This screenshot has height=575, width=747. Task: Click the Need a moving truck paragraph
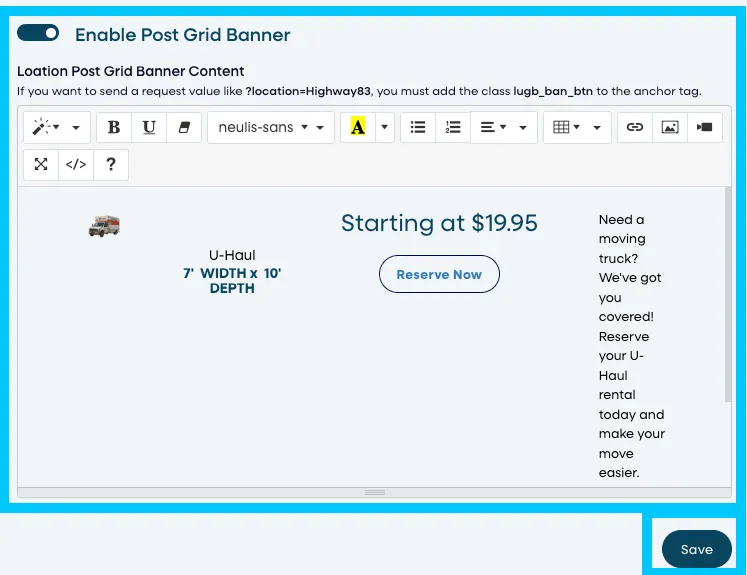(631, 346)
